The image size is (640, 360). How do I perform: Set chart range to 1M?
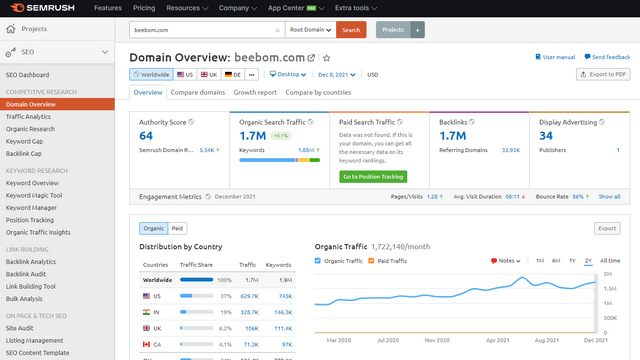pos(540,261)
